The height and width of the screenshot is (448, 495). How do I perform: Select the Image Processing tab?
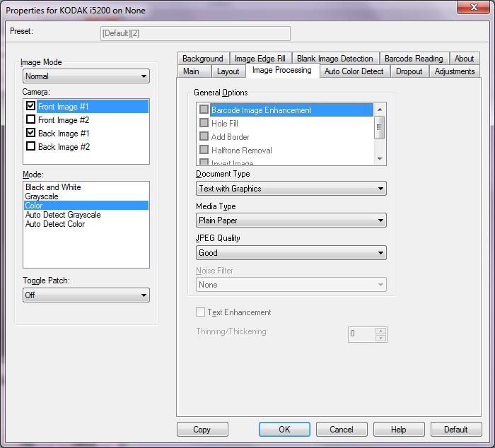coord(282,70)
